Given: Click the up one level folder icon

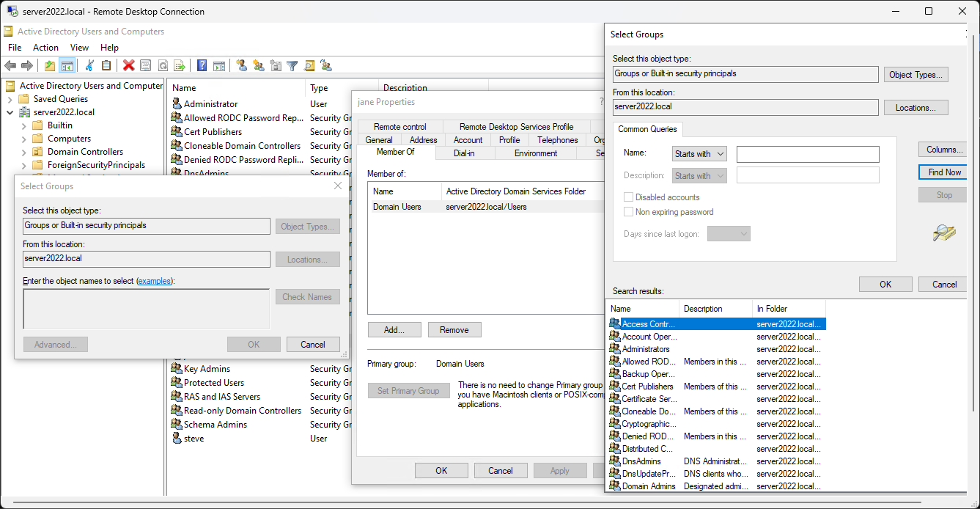Looking at the screenshot, I should click(50, 65).
